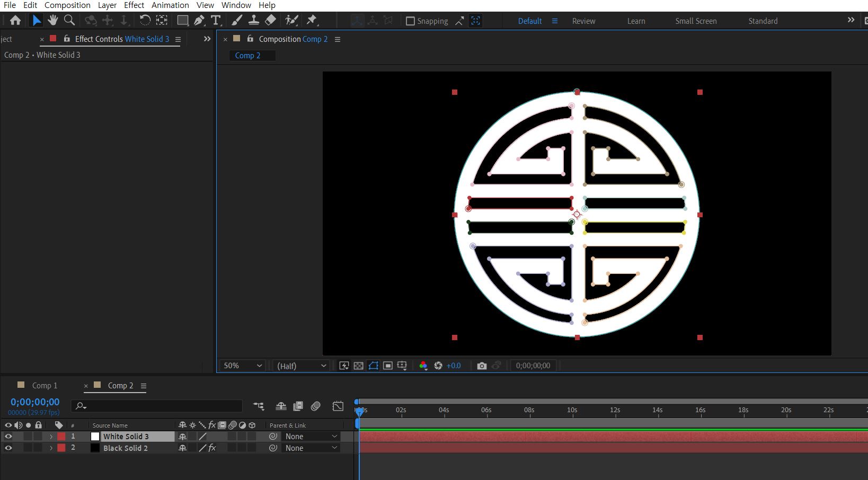Viewport: 868px width, 480px height.
Task: Toggle visibility of the Black Solid 2 layer
Action: (x=8, y=448)
